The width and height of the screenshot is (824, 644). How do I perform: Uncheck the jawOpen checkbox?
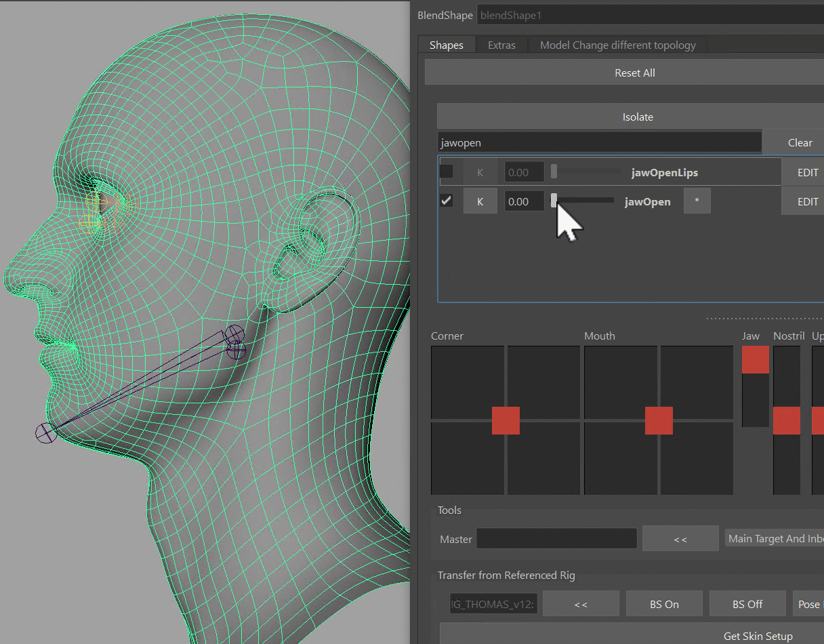pos(446,201)
